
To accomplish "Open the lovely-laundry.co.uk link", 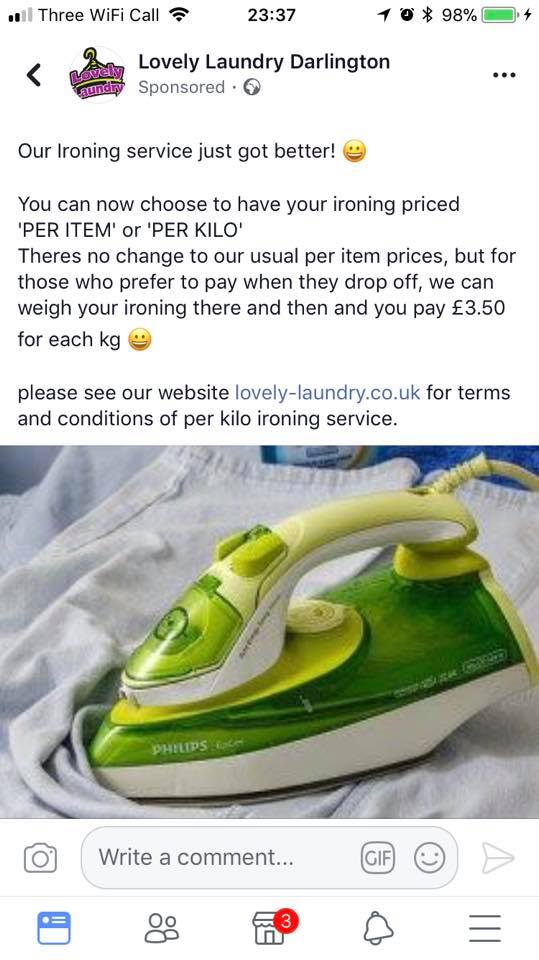I will pyautogui.click(x=328, y=392).
